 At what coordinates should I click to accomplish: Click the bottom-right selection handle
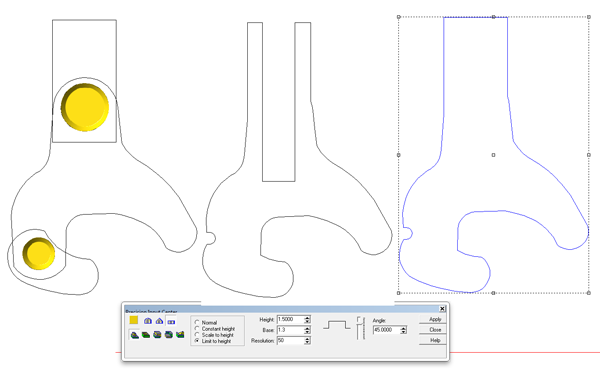point(589,293)
